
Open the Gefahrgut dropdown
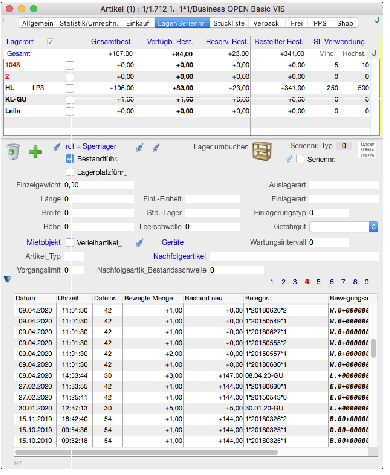click(344, 227)
